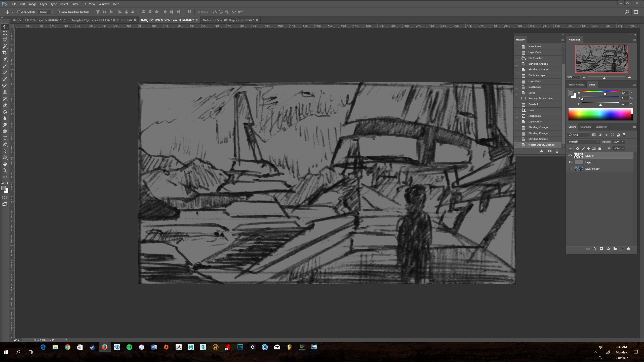The image size is (644, 362).
Task: Switch to Shanghai City.psd document tab
Action: click(x=101, y=20)
